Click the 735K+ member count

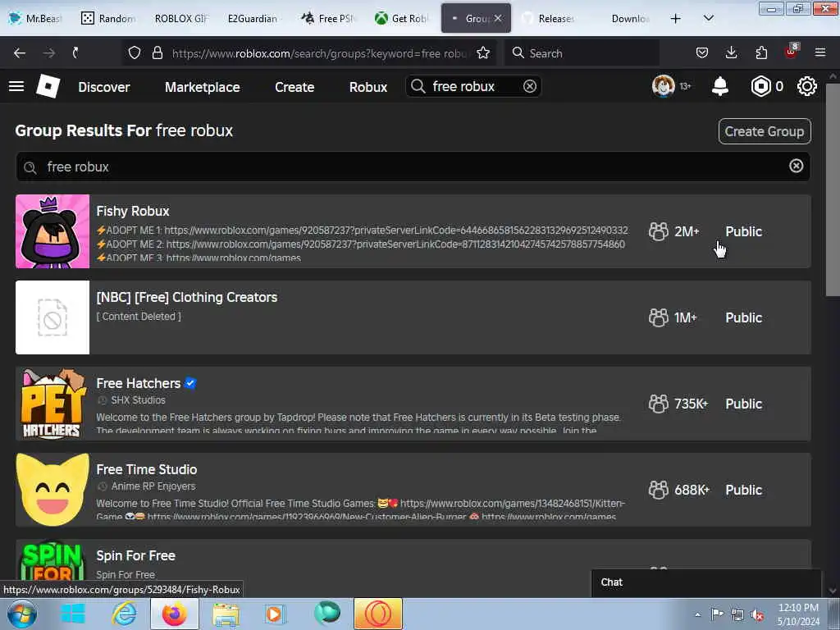click(691, 404)
